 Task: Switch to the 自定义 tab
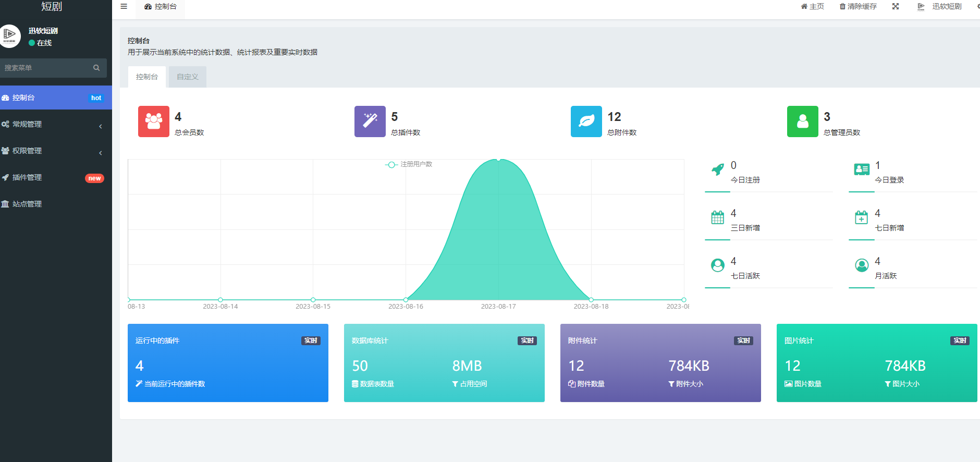[187, 77]
